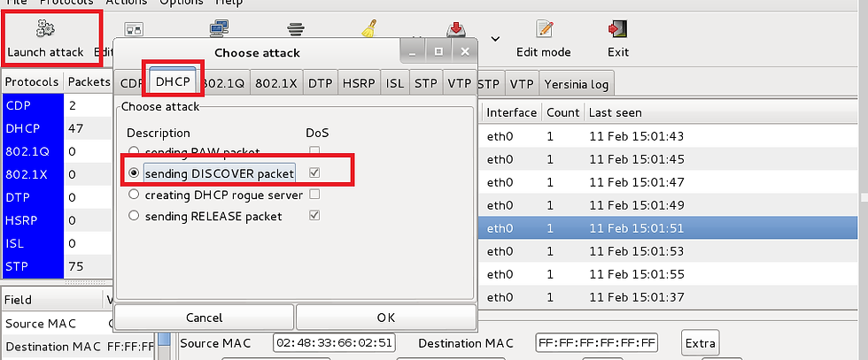Click Destination MAC in the Field list
The width and height of the screenshot is (868, 360).
tap(52, 347)
